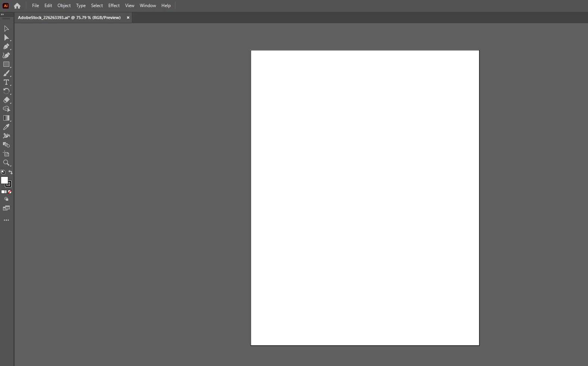Select the Zoom tool magnifier
The image size is (588, 366).
tap(6, 163)
